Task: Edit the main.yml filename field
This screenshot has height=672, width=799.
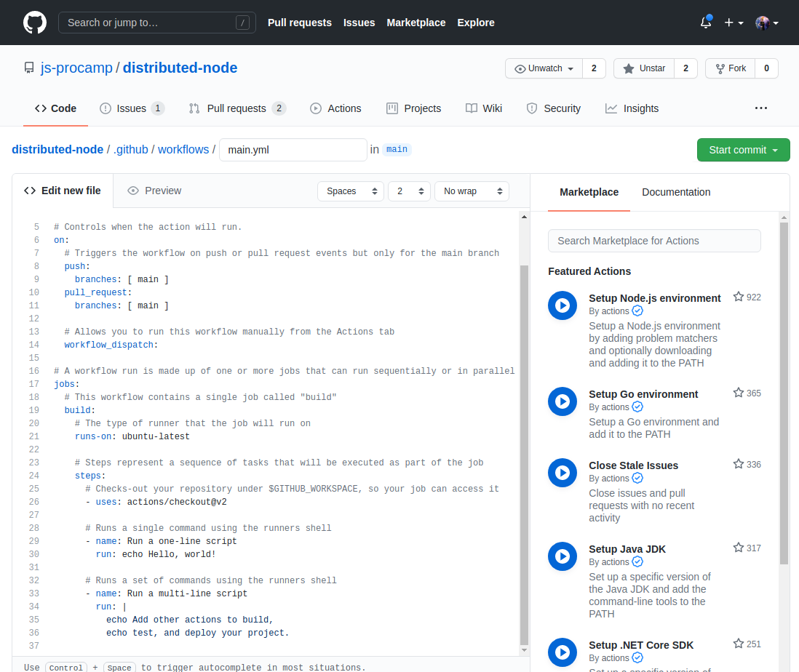Action: tap(293, 150)
